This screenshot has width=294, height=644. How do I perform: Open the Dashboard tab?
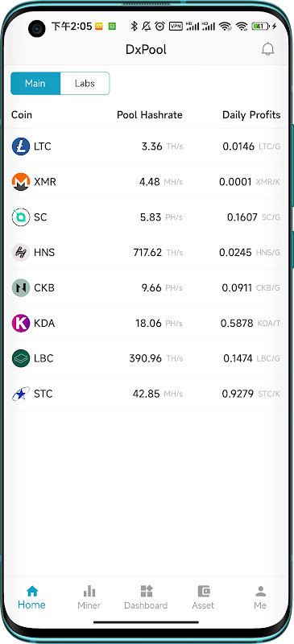[x=146, y=597]
